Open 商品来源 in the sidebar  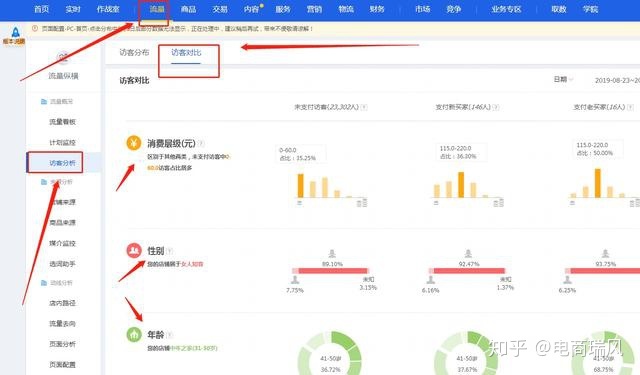pos(62,222)
